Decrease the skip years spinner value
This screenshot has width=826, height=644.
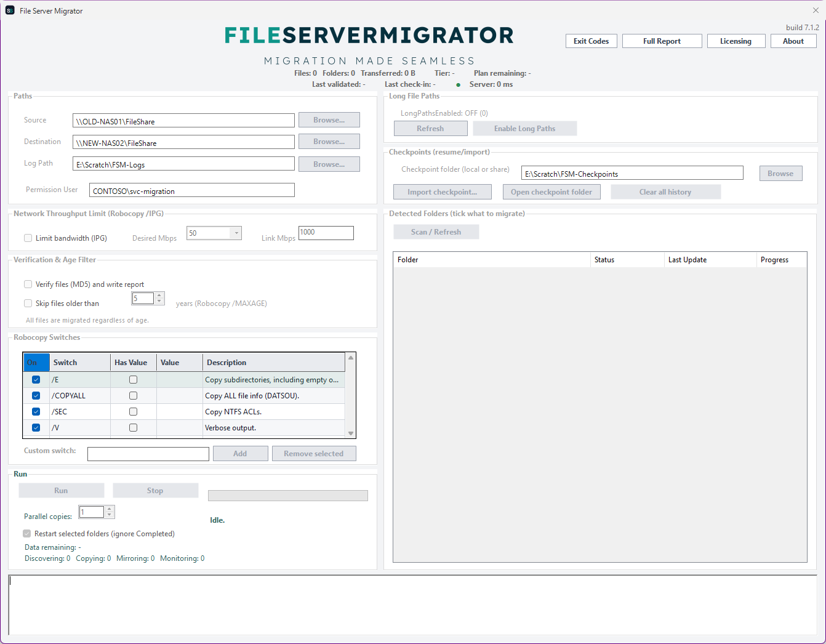[x=159, y=302]
